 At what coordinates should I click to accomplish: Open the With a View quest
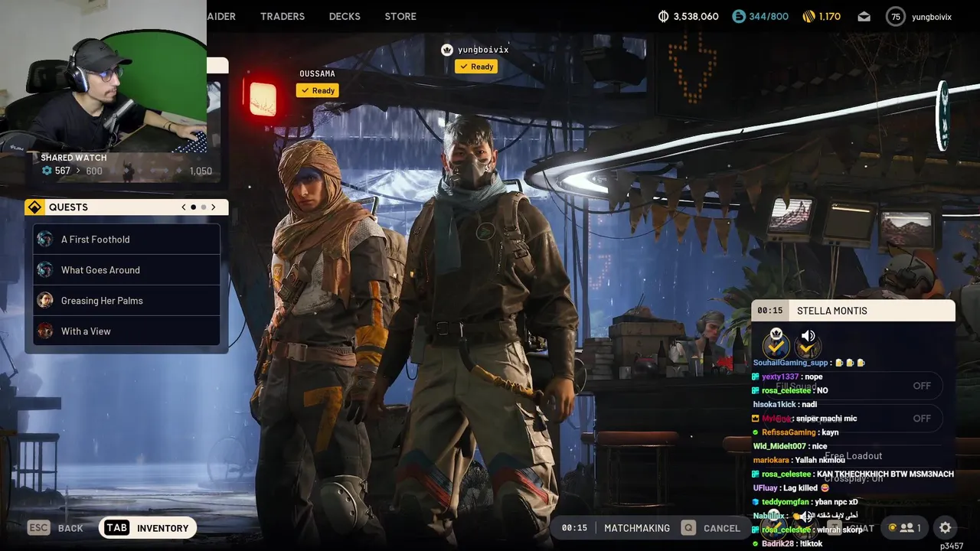tap(126, 331)
